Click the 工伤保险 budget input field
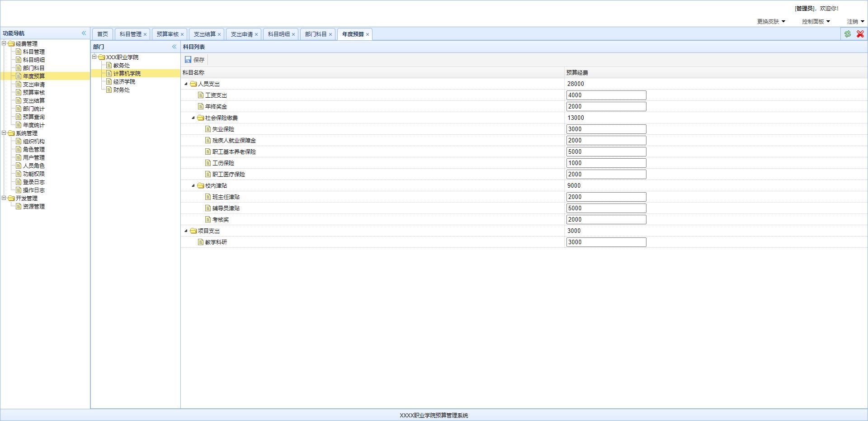This screenshot has width=868, height=421. click(x=606, y=163)
